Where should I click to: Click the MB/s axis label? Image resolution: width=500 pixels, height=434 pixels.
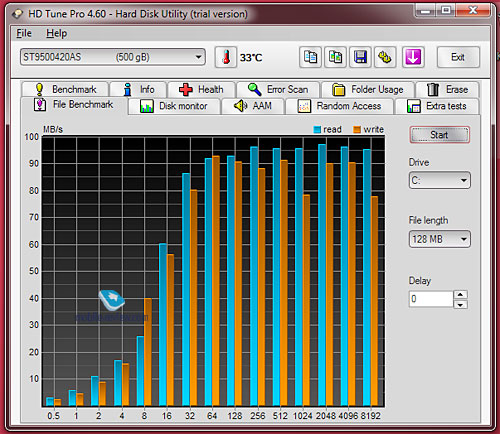click(53, 129)
